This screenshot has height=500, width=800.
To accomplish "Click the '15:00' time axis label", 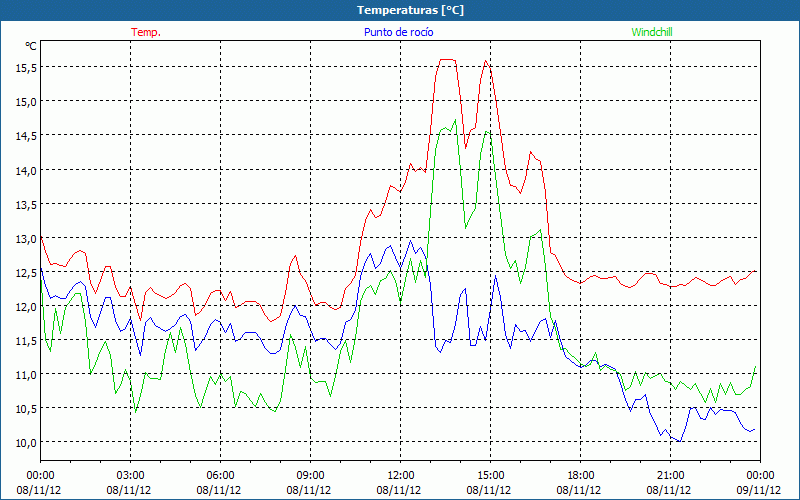I will (x=490, y=476).
